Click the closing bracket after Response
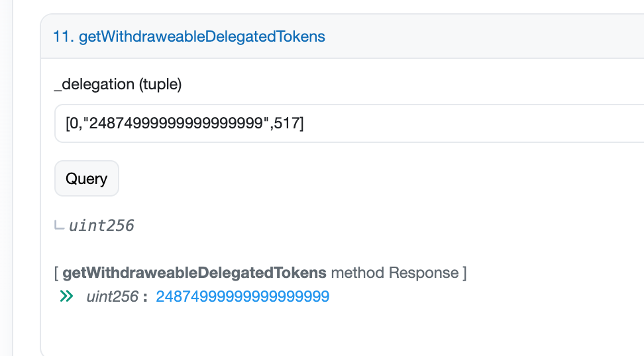644x356 pixels. pyautogui.click(x=464, y=273)
